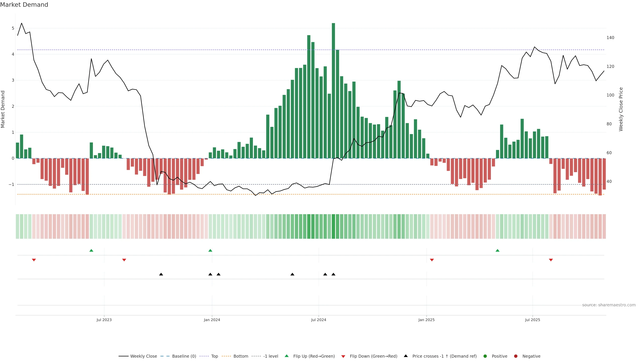Viewport: 644px width, 362px height.
Task: Click green flip-up marker before Jul 2023
Action: (x=91, y=250)
